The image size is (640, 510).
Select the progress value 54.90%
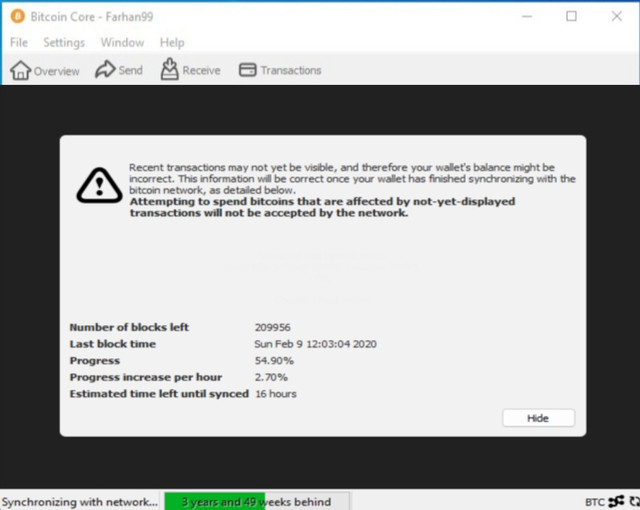(x=274, y=361)
